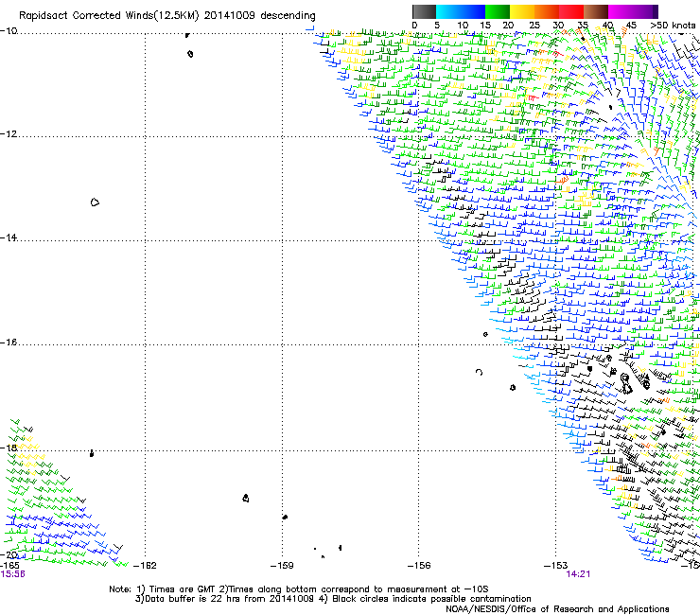Click the -12 latitude axis label

(x=9, y=134)
